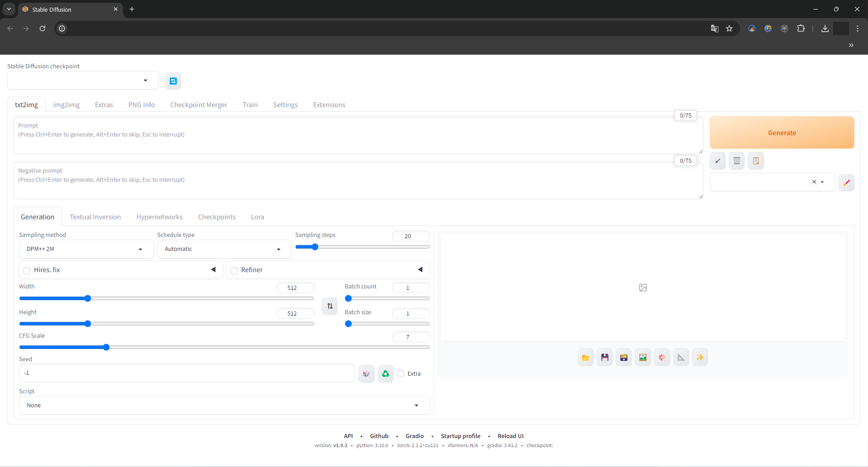This screenshot has width=868, height=467.
Task: Open the Extensions tab
Action: click(329, 105)
